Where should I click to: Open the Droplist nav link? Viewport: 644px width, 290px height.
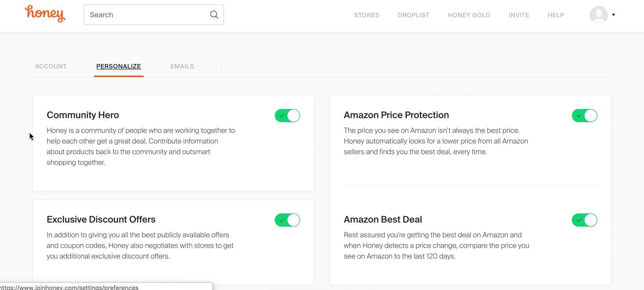click(x=414, y=15)
